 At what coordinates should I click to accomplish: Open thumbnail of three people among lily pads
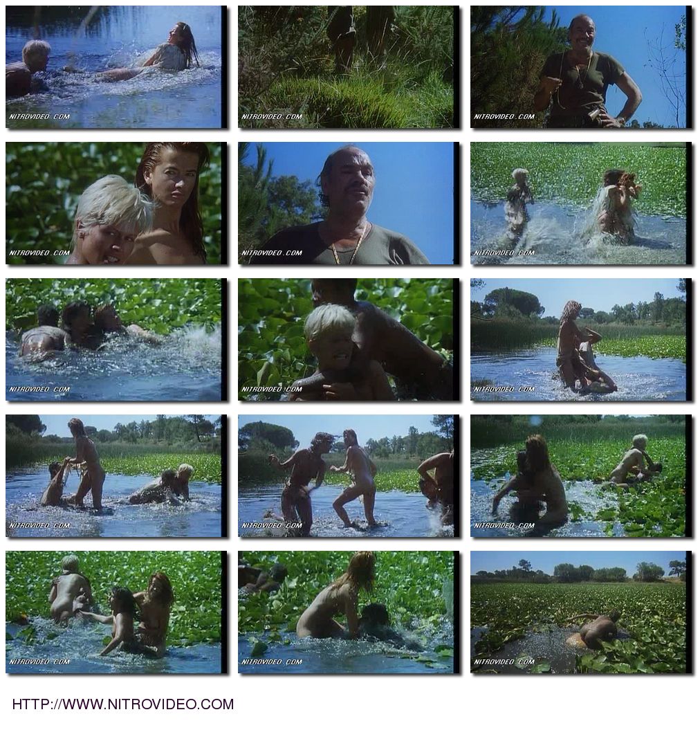[113, 612]
